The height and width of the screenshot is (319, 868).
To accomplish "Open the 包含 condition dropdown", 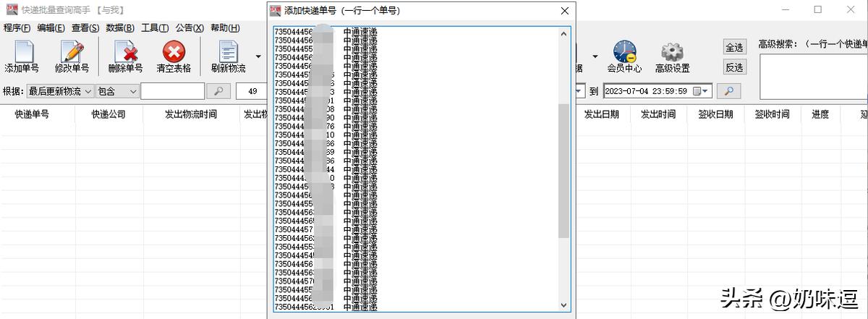I will 117,91.
